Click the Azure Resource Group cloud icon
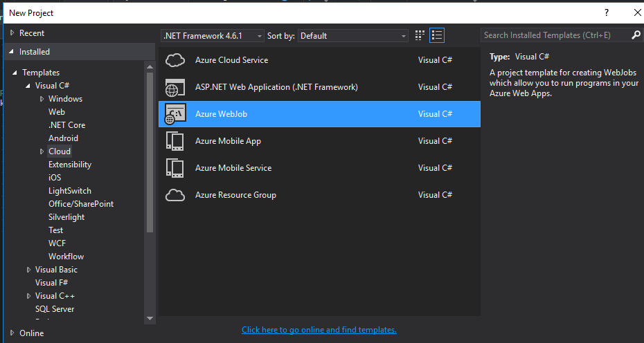The width and height of the screenshot is (644, 343). pos(175,195)
